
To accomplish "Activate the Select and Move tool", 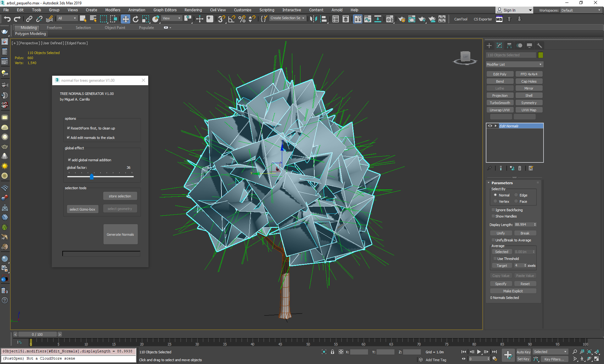I will [x=125, y=19].
